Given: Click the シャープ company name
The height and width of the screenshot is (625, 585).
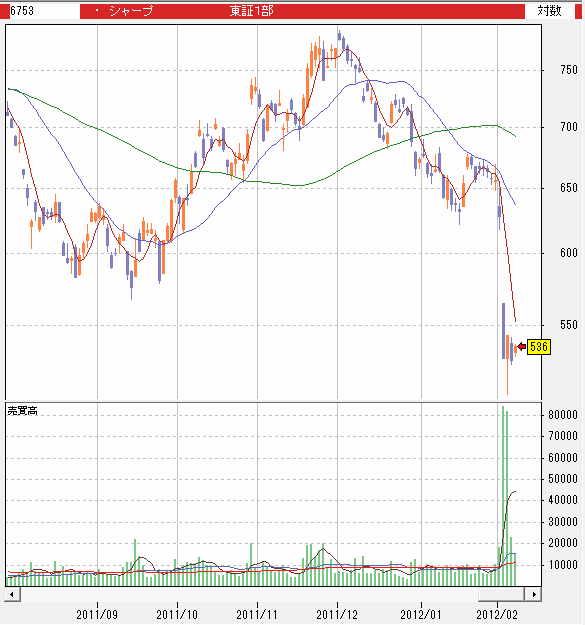Looking at the screenshot, I should 131,11.
